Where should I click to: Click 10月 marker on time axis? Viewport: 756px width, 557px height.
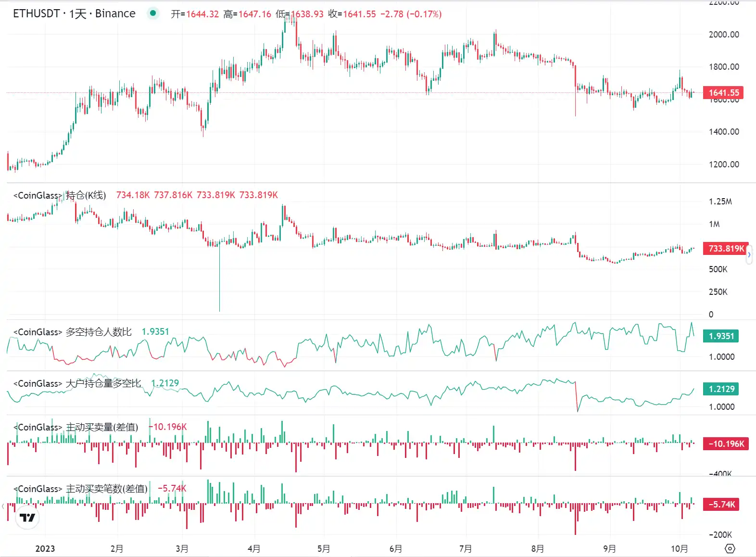(x=679, y=549)
